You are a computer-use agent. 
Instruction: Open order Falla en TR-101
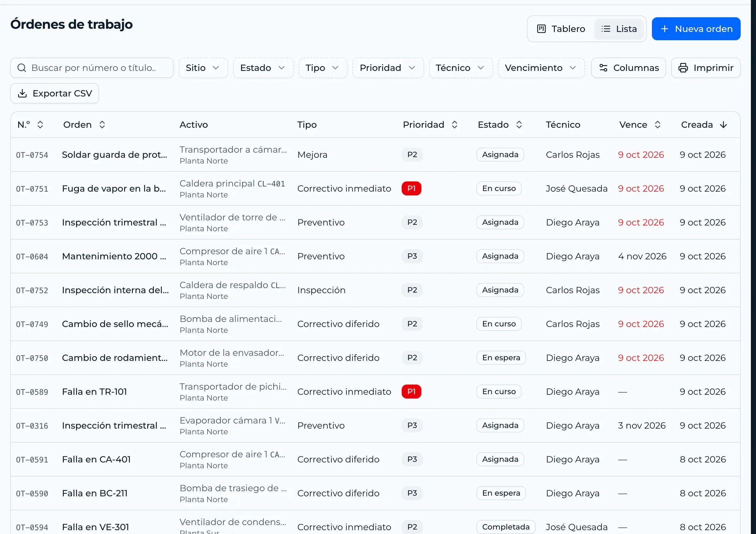tap(94, 392)
